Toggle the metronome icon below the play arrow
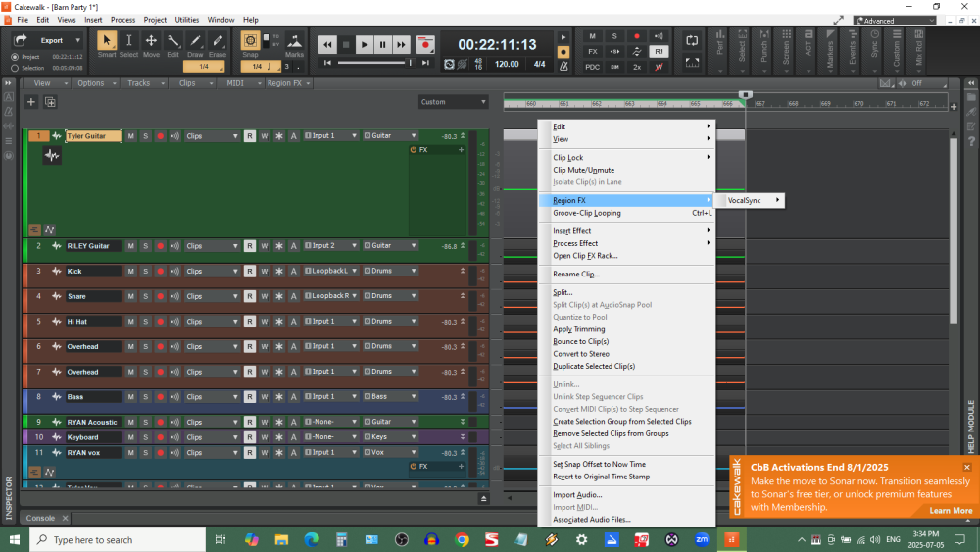The image size is (980, 552). coord(563,66)
